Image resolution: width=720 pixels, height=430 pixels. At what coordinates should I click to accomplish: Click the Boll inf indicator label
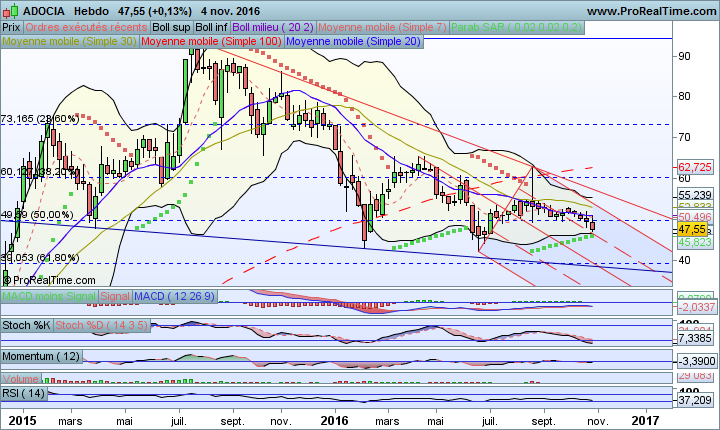[211, 27]
